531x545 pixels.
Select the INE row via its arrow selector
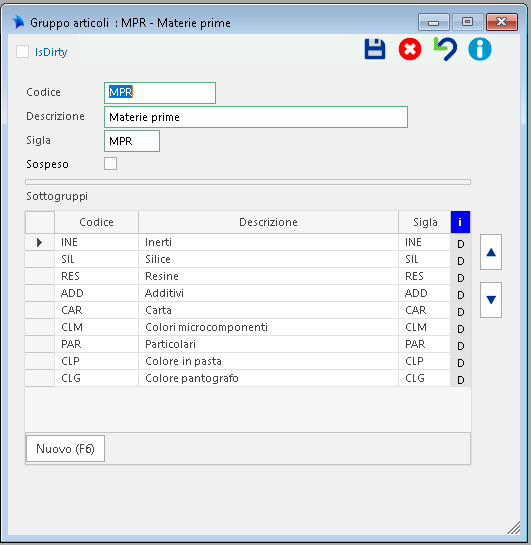[40, 242]
